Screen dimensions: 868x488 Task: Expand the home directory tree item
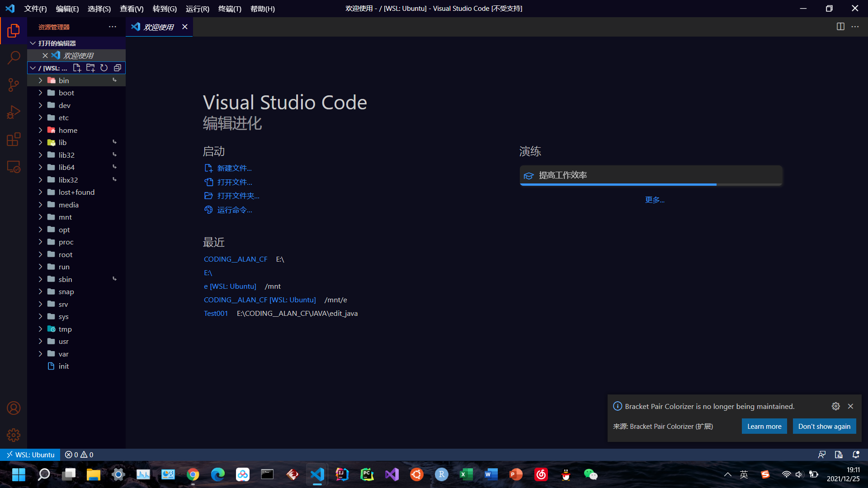click(41, 129)
